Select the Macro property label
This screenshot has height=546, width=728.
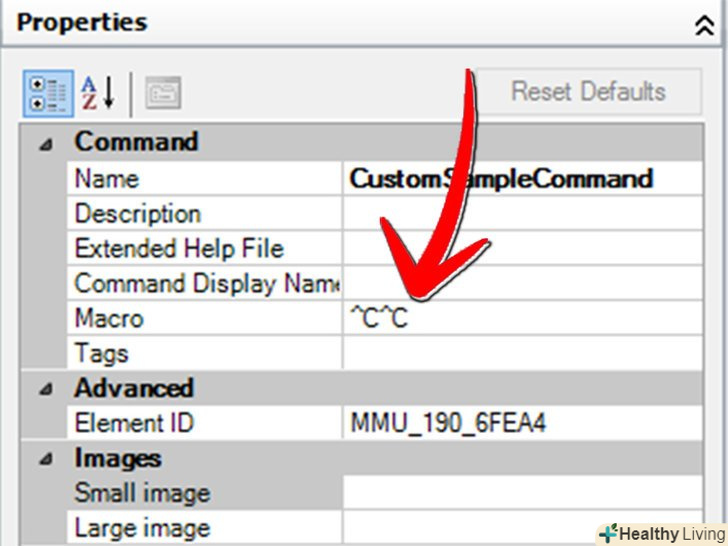109,319
